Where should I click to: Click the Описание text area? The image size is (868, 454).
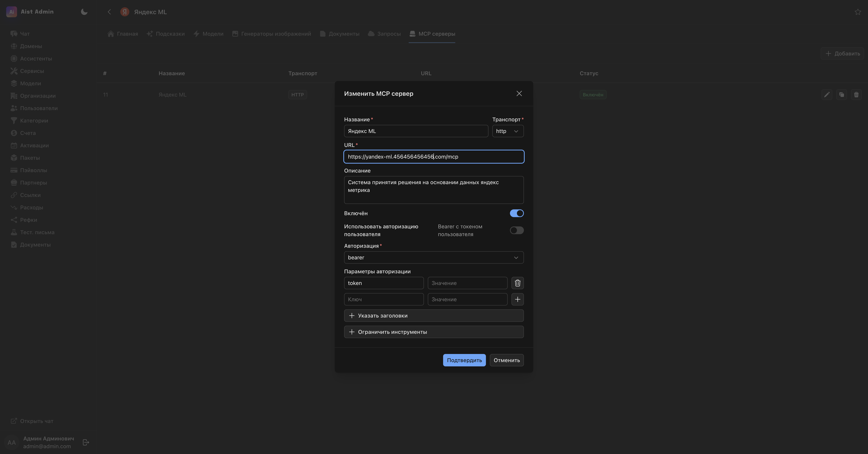point(434,190)
